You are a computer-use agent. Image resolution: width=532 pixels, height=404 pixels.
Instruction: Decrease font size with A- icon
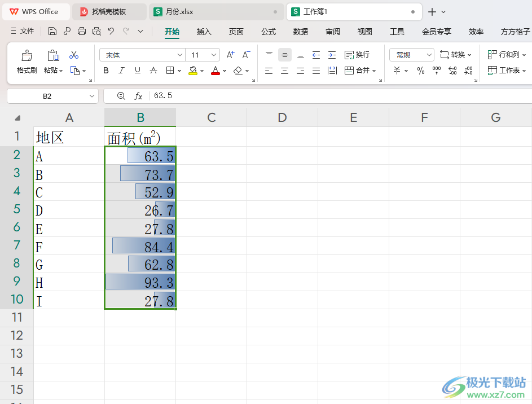point(247,55)
